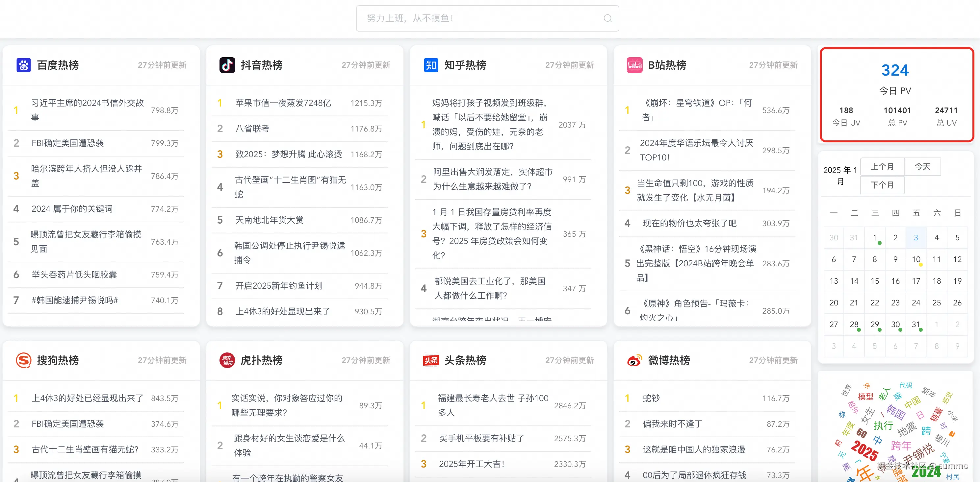Open FBI确定美国遭恐袭 in Baidu list
The height and width of the screenshot is (482, 980).
click(68, 143)
